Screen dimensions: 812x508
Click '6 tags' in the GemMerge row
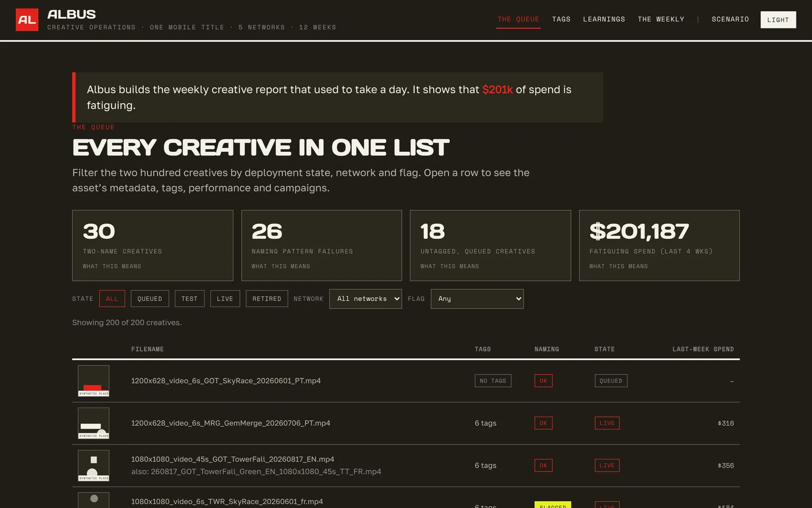[x=486, y=423]
